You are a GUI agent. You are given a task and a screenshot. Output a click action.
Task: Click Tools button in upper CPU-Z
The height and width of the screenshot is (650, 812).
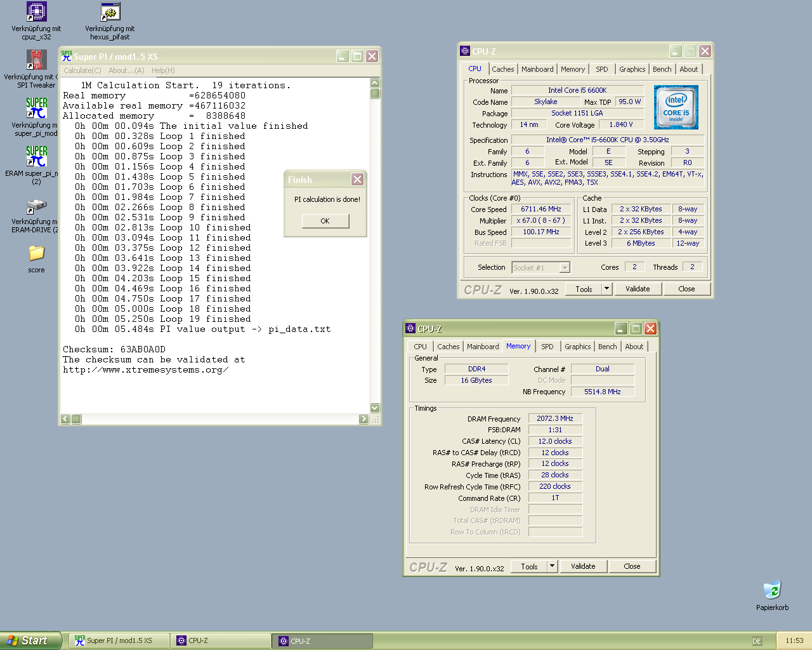point(584,289)
